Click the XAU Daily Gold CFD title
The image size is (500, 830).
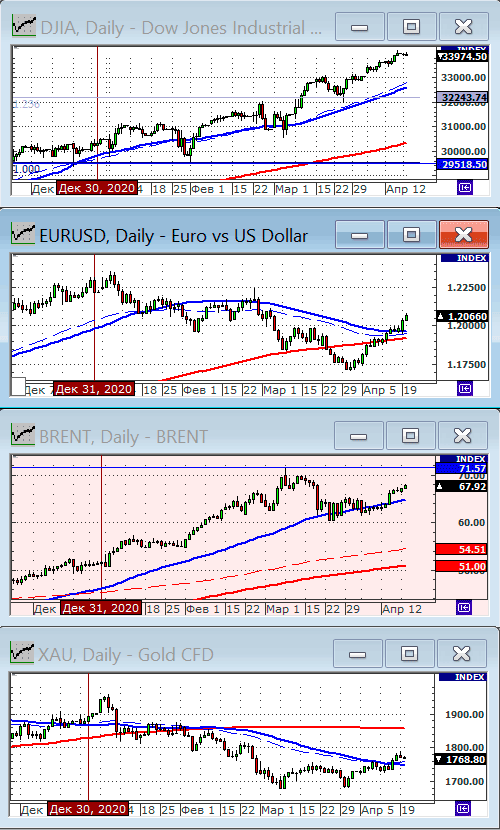126,655
